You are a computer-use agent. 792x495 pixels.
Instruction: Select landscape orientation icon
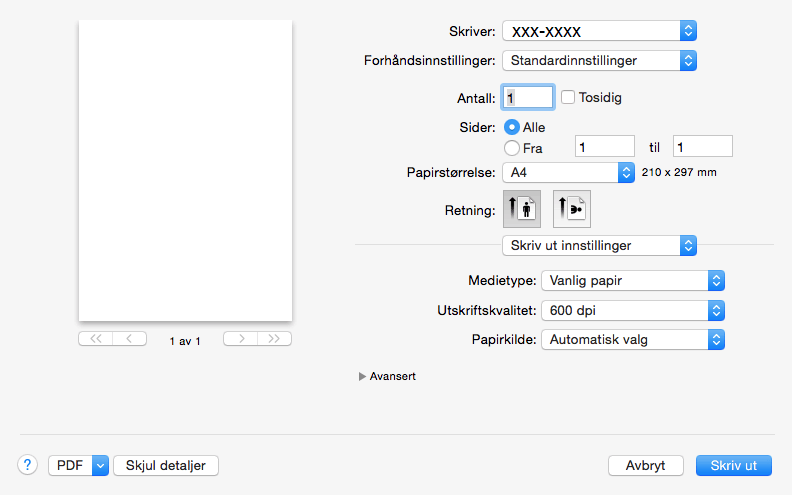pyautogui.click(x=572, y=209)
